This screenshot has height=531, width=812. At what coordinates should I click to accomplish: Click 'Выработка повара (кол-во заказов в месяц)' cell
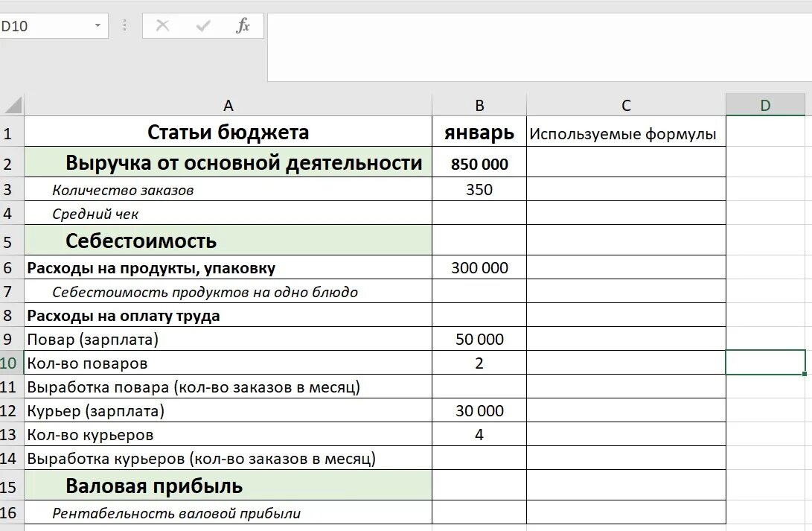coord(228,387)
